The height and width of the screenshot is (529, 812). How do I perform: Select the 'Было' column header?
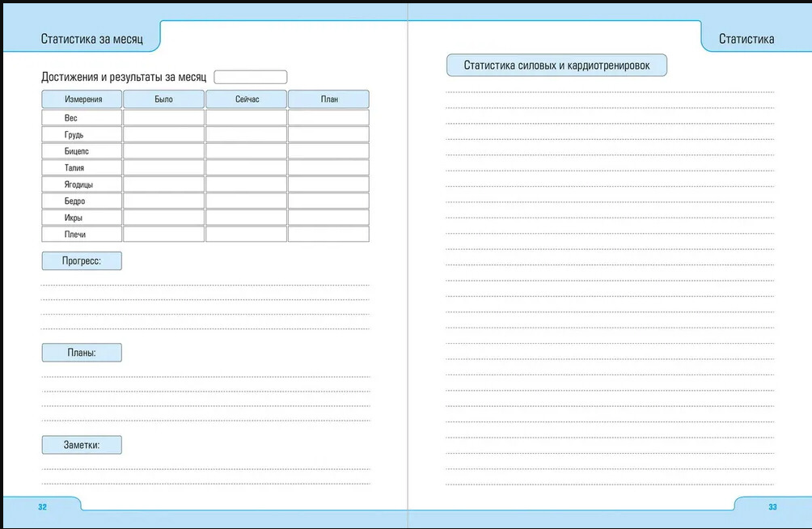[x=163, y=99]
